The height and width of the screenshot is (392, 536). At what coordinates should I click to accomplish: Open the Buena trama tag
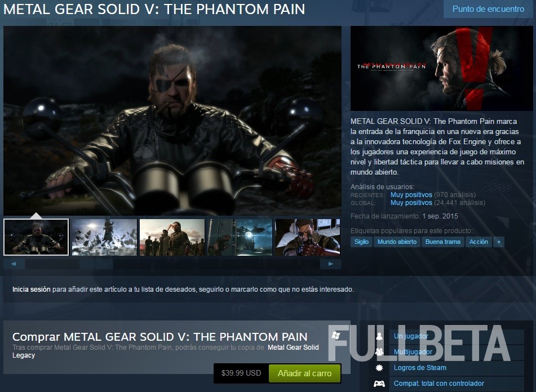[442, 242]
